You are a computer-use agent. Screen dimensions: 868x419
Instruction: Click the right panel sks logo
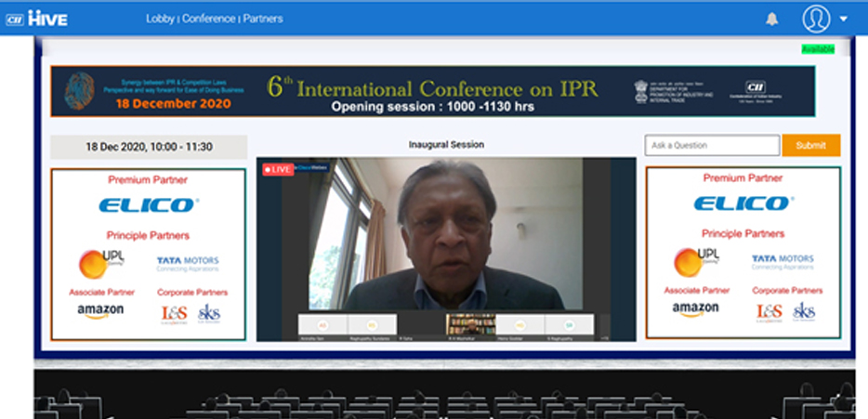pos(804,311)
